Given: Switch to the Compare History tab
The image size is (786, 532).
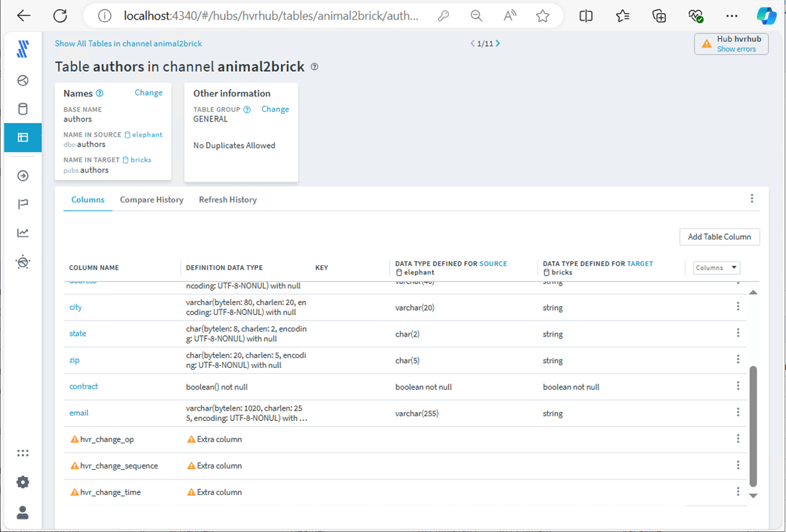Looking at the screenshot, I should point(151,200).
